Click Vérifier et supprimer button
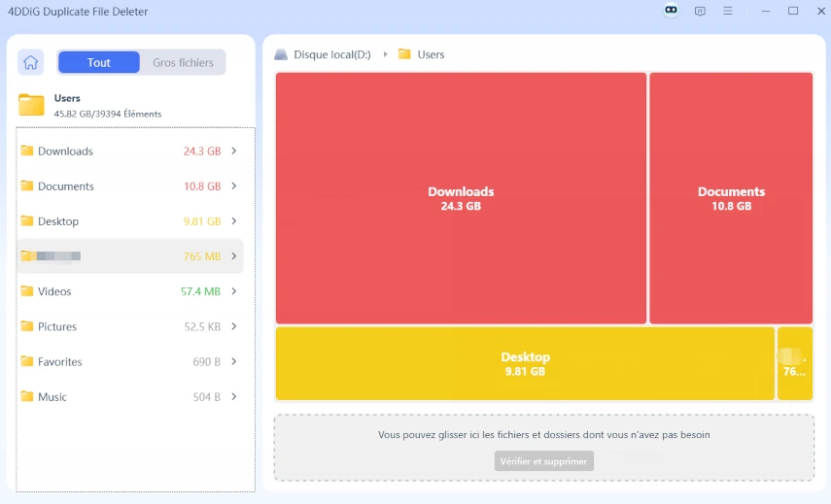The image size is (831, 504). pos(543,461)
